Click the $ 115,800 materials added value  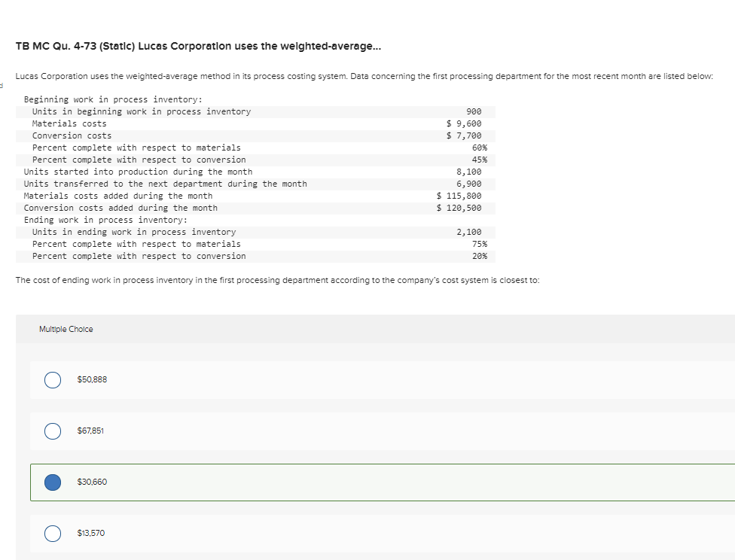(x=459, y=196)
